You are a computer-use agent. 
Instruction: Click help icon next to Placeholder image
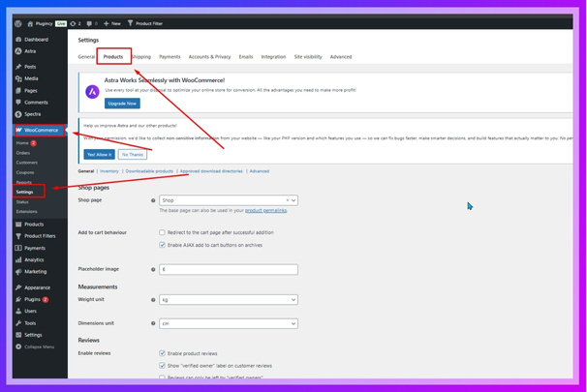coord(153,269)
